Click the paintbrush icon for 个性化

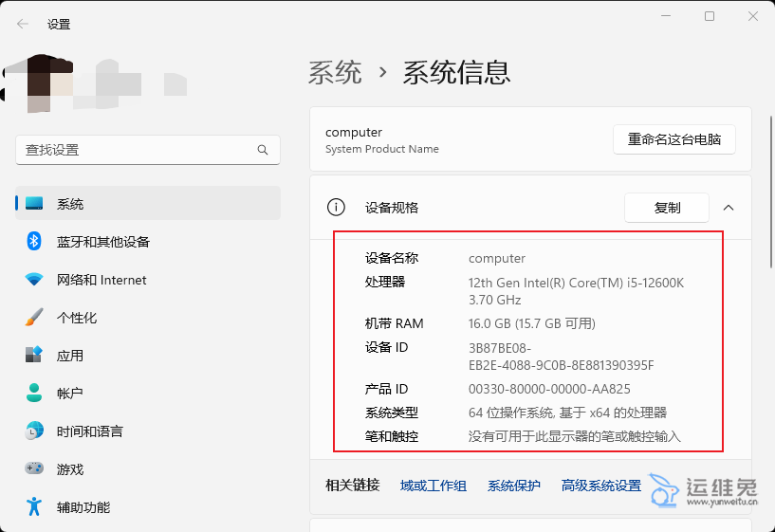click(x=34, y=318)
